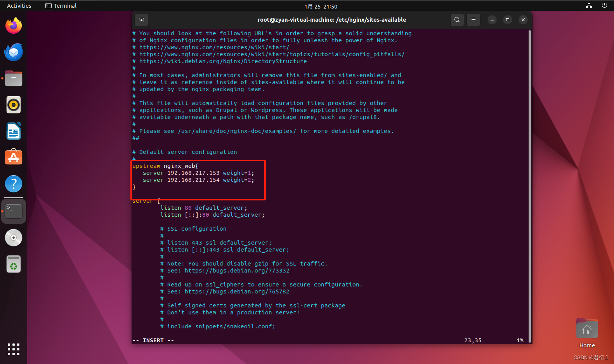Open the Help question mark icon
Image resolution: width=614 pixels, height=364 pixels.
(x=14, y=184)
